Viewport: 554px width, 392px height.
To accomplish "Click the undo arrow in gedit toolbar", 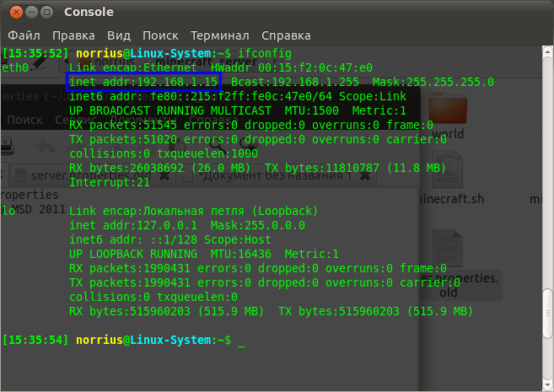I will click(x=46, y=146).
